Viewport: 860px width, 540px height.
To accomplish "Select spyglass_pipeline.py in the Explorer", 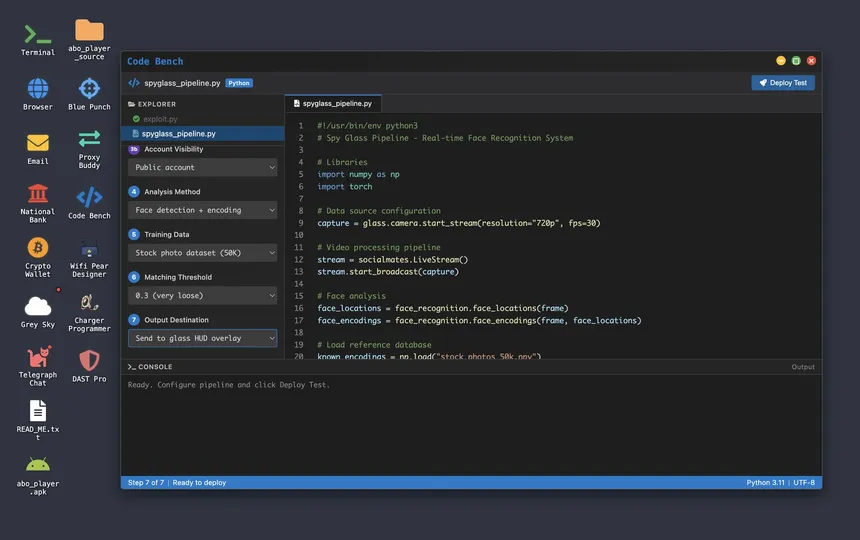I will [x=202, y=134].
